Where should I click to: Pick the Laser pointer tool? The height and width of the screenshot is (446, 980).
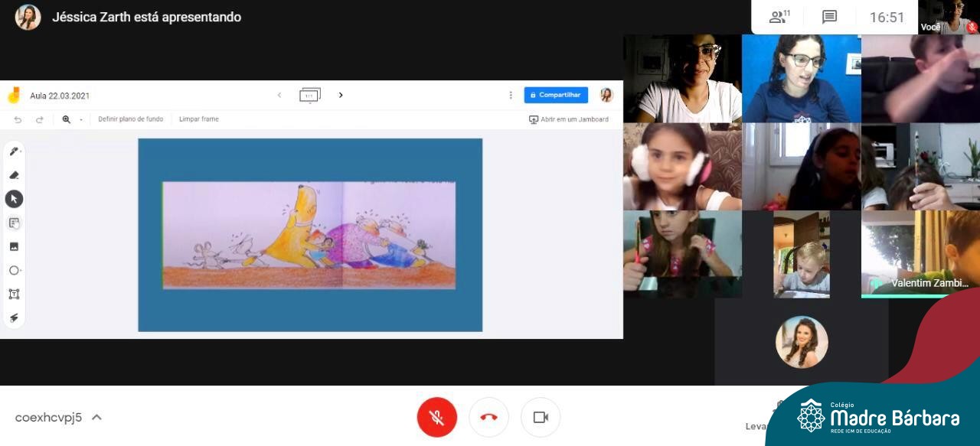pyautogui.click(x=14, y=317)
